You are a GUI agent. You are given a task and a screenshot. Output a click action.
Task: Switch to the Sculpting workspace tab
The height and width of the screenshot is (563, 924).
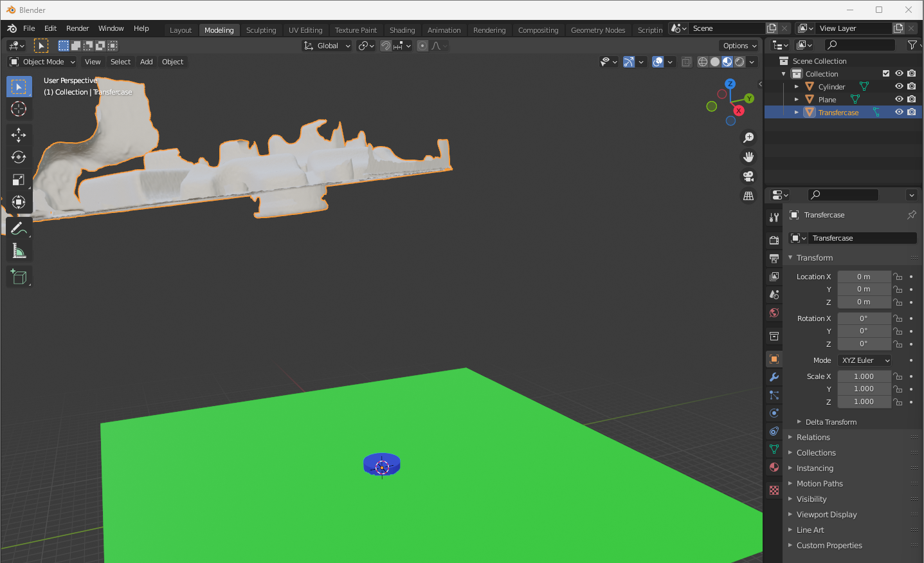click(261, 30)
